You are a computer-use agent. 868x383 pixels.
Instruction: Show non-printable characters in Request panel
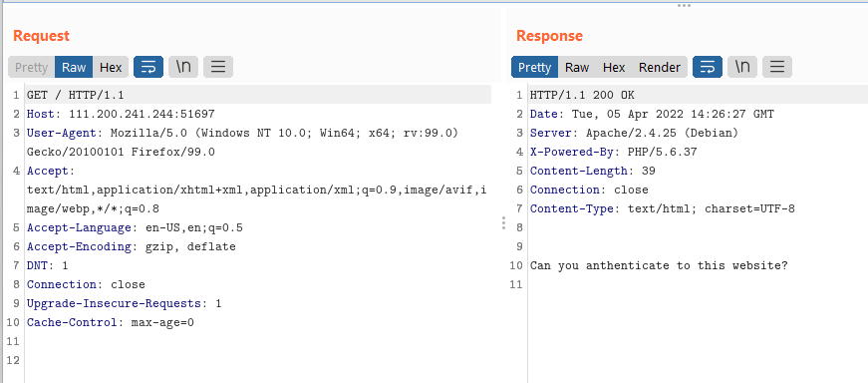coord(183,67)
